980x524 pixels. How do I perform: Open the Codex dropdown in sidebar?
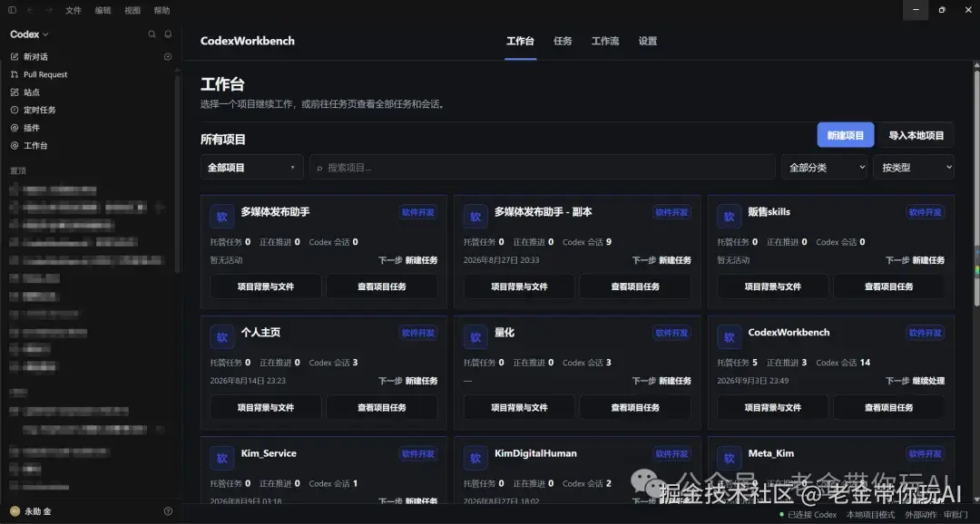click(29, 34)
